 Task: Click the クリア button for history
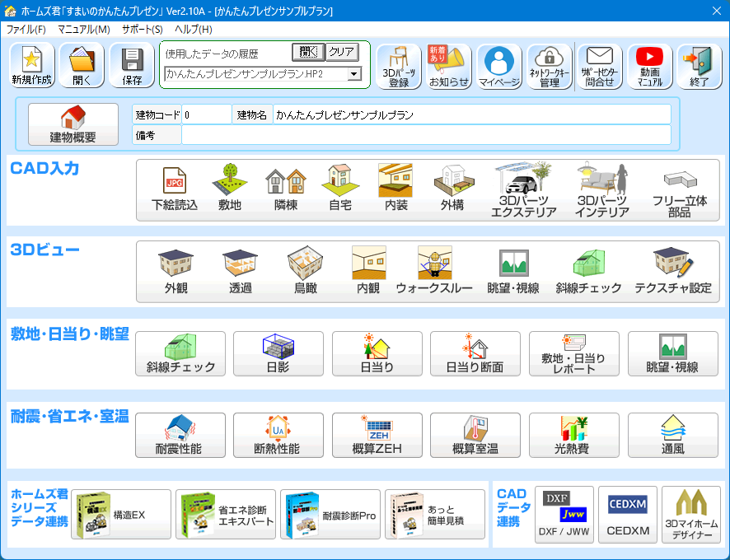click(341, 52)
